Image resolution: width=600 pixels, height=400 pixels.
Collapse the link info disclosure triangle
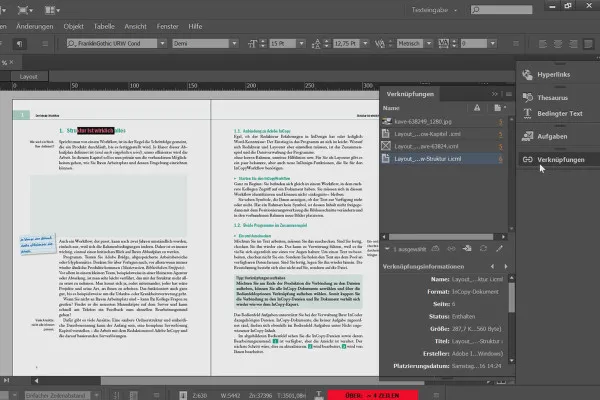(x=385, y=247)
